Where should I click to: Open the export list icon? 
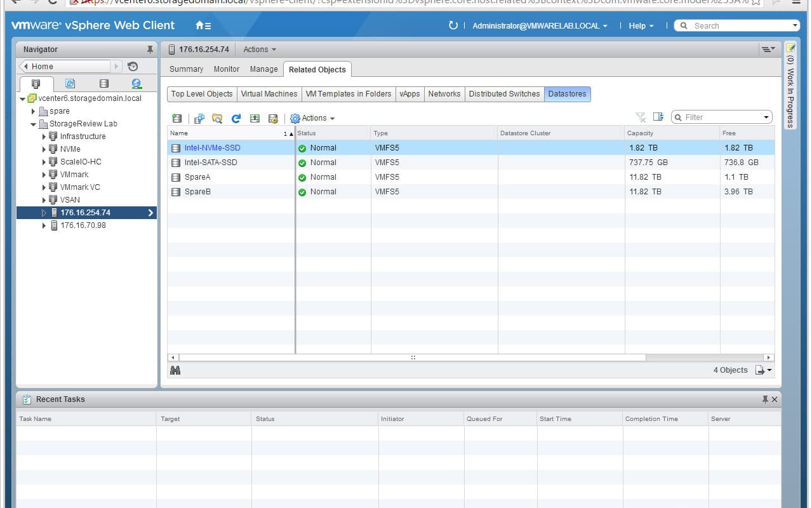763,370
